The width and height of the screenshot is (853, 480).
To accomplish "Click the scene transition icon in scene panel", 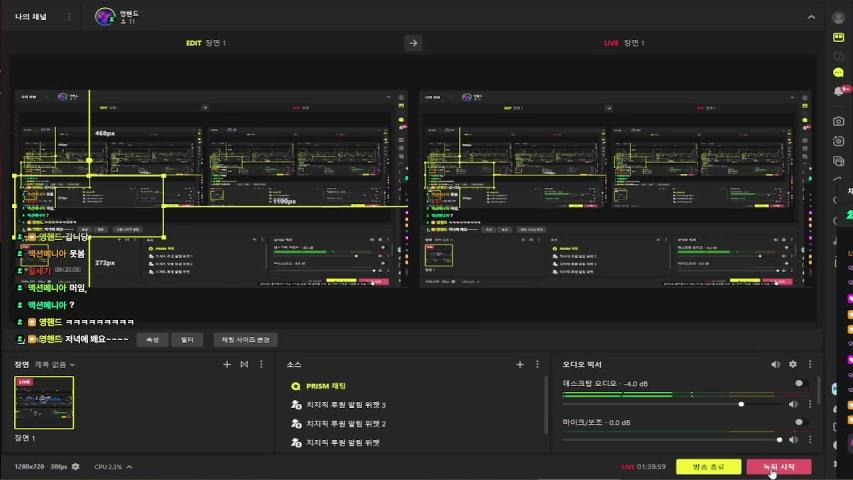I will [x=245, y=365].
